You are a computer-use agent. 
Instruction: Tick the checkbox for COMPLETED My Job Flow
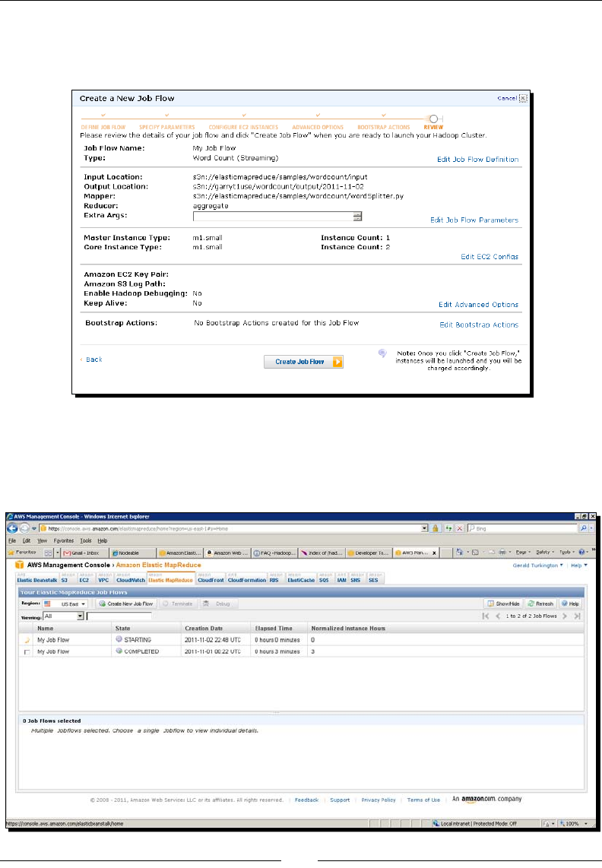tap(27, 652)
